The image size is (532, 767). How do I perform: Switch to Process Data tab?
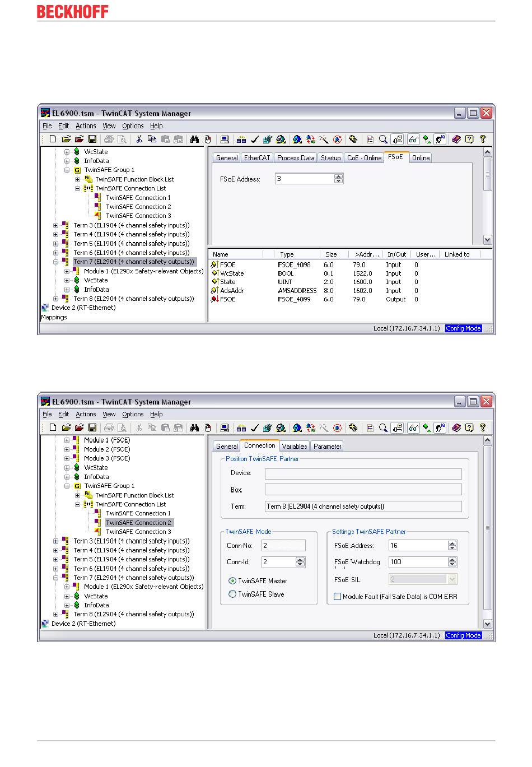pos(296,158)
